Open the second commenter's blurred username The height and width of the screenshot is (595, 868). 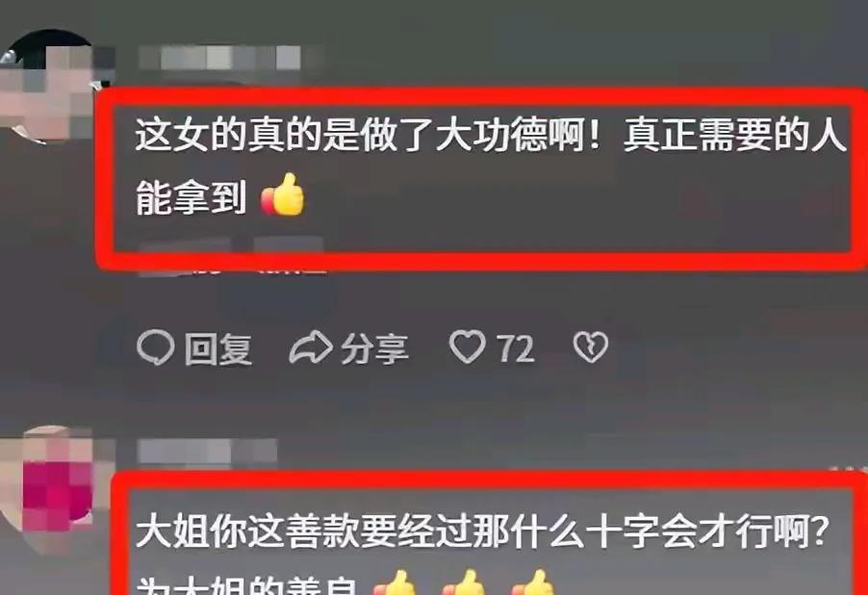208,452
